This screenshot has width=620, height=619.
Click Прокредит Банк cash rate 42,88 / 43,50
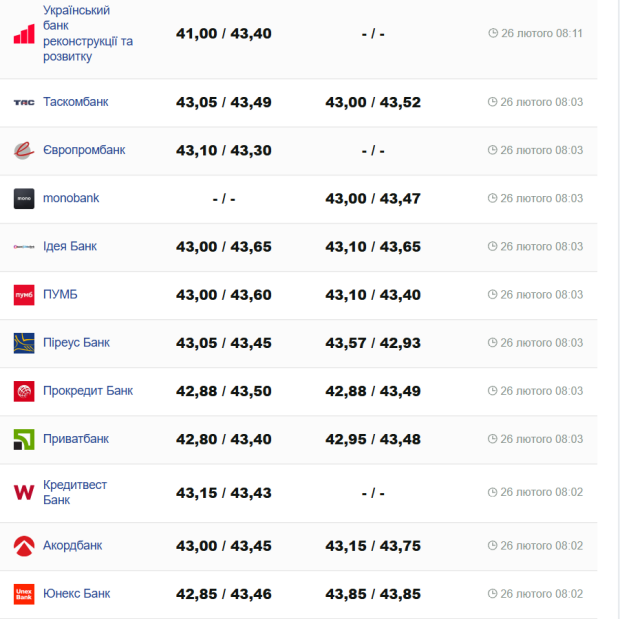223,391
